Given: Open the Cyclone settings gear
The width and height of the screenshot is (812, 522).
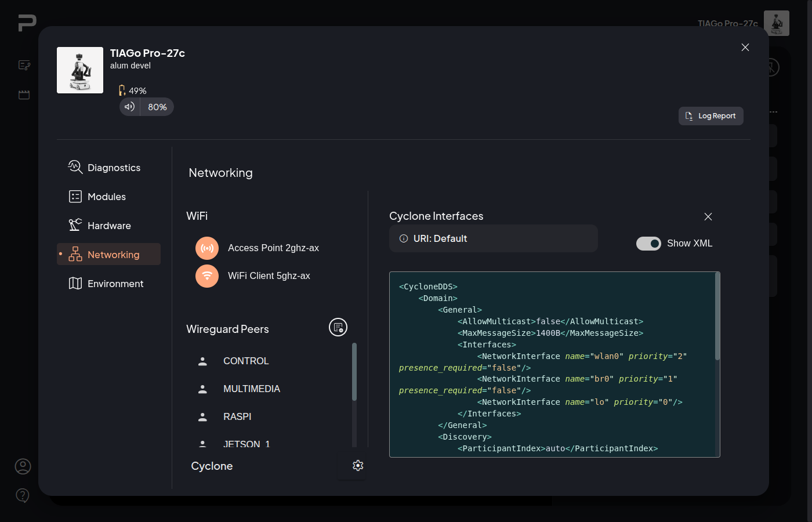Looking at the screenshot, I should click(x=358, y=465).
